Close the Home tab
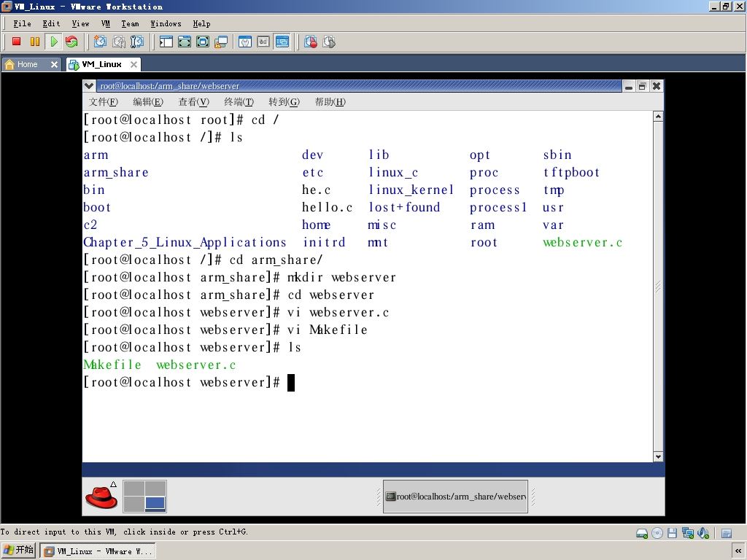 click(54, 64)
